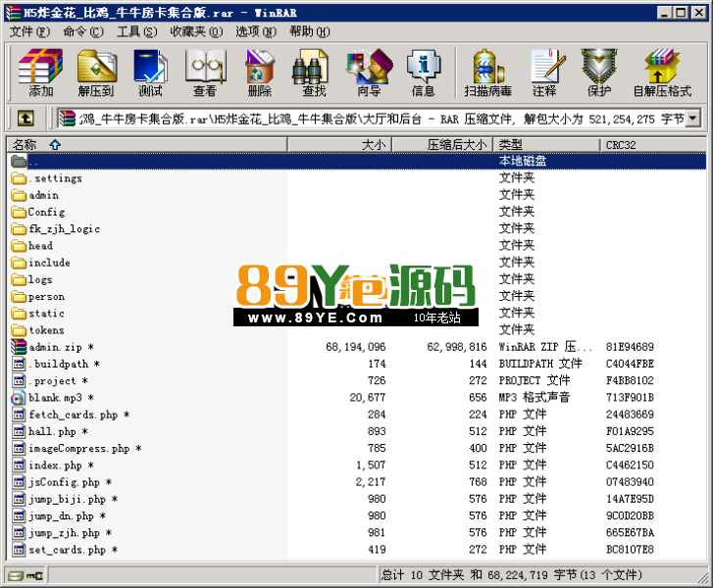
Task: Select the logs folder row
Action: 357,279
